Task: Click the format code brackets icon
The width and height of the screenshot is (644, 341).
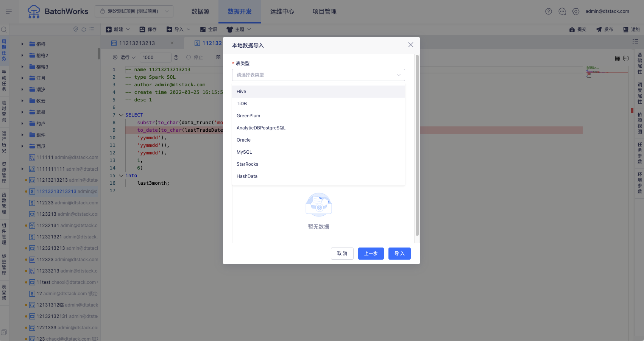Action: [x=626, y=58]
